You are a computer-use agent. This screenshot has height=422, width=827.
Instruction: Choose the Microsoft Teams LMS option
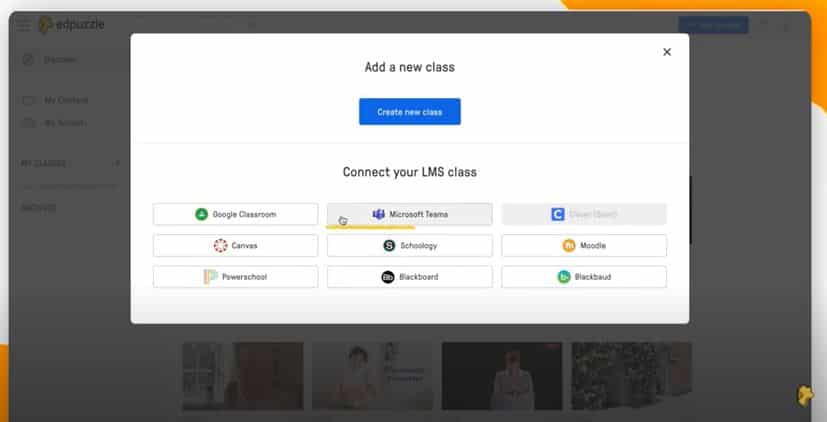[410, 214]
